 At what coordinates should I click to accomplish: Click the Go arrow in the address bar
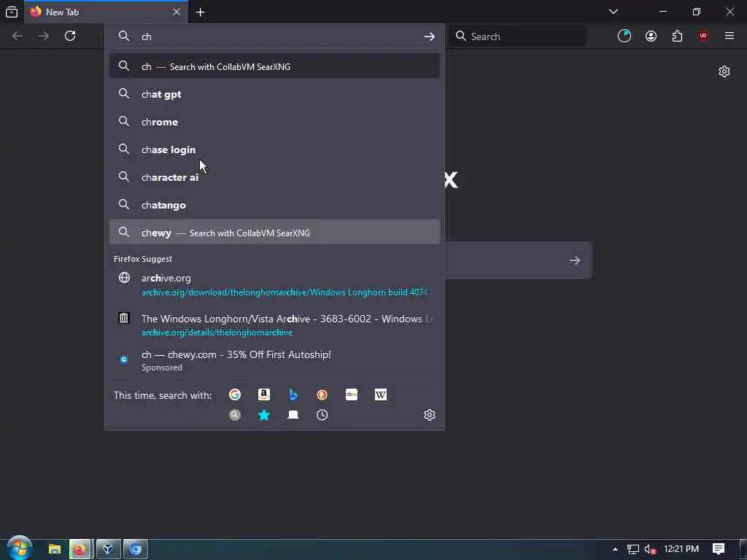pyautogui.click(x=429, y=36)
